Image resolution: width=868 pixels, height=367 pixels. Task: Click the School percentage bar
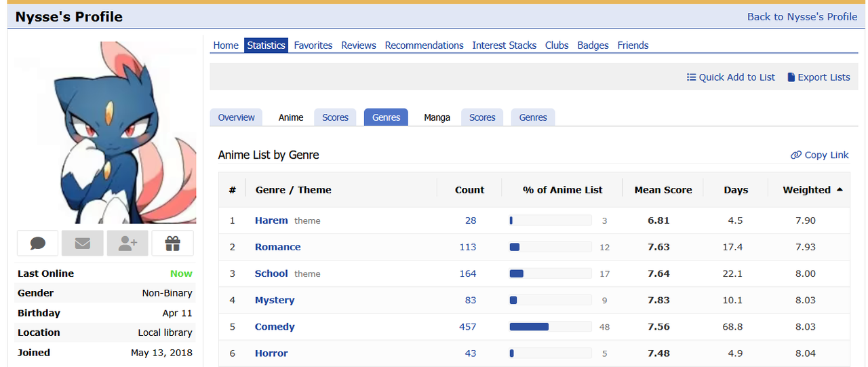551,273
